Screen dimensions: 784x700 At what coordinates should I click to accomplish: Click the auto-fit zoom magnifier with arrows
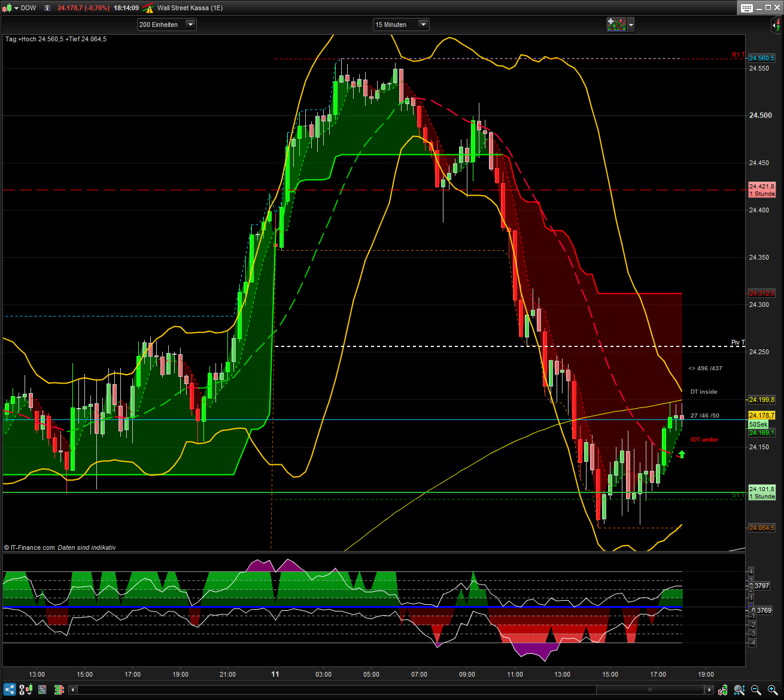[740, 690]
